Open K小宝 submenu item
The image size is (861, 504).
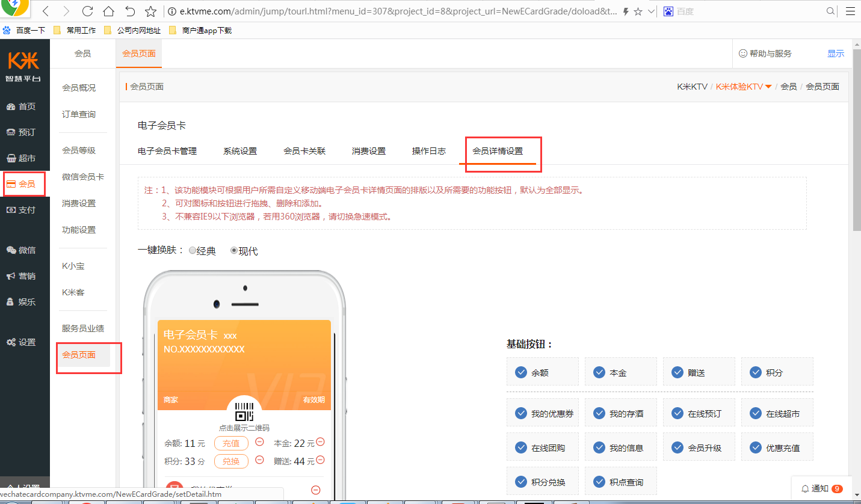(x=73, y=266)
